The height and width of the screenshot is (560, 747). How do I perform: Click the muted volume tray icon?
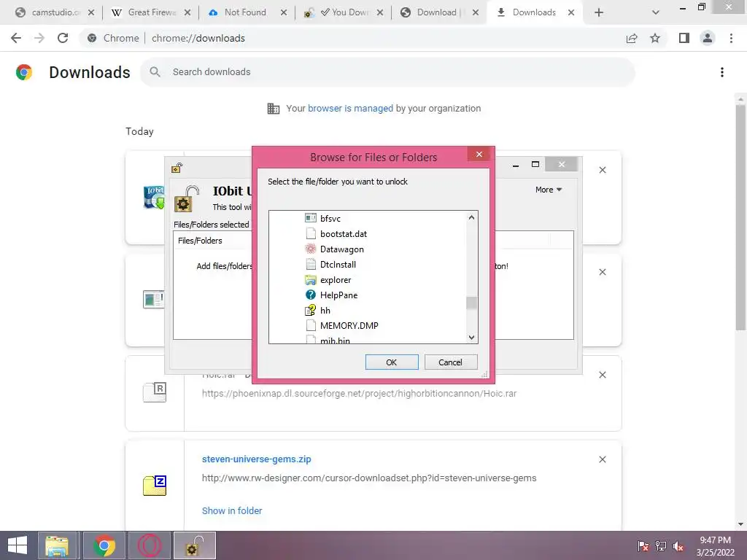click(678, 546)
